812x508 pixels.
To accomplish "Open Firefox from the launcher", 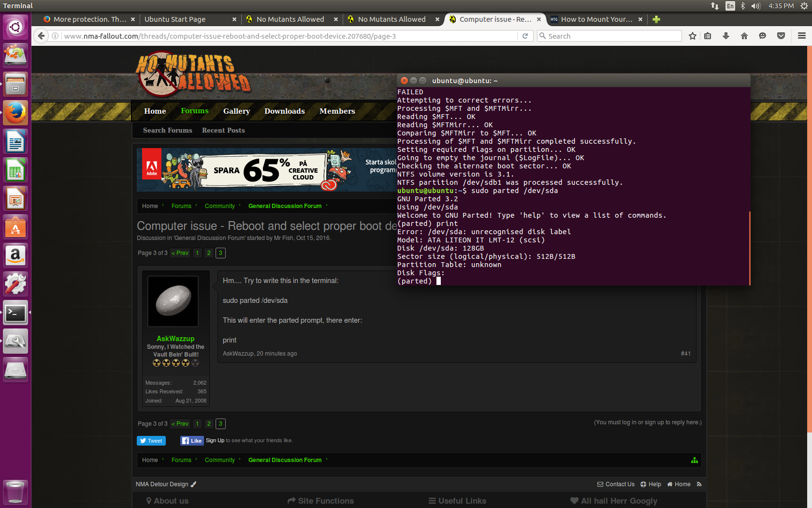I will (15, 113).
